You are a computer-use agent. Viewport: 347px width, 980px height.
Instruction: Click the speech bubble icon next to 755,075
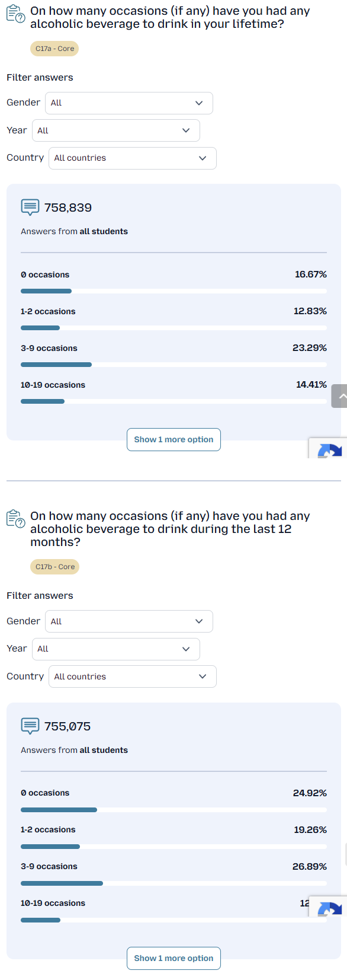[x=30, y=726]
